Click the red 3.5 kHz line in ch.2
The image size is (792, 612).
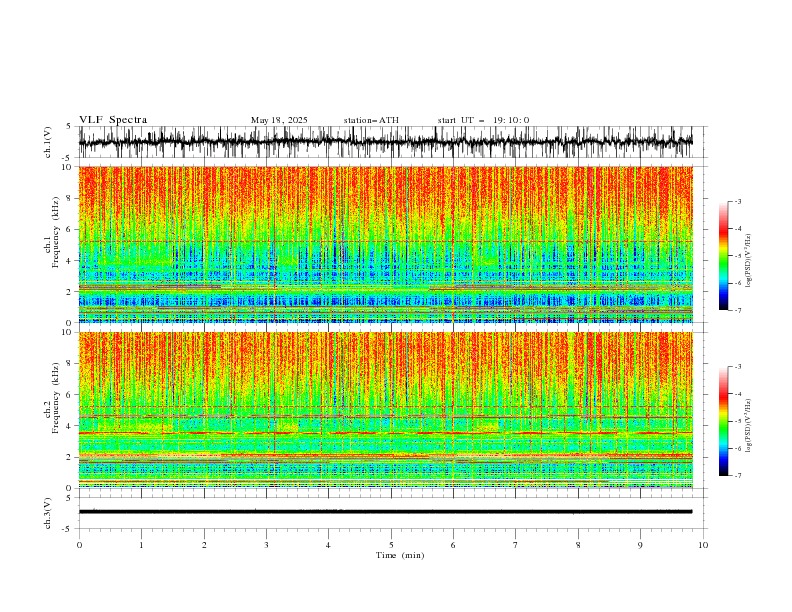386,433
